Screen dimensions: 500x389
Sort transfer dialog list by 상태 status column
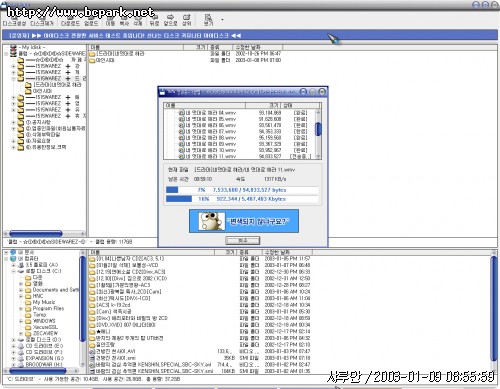coord(300,105)
